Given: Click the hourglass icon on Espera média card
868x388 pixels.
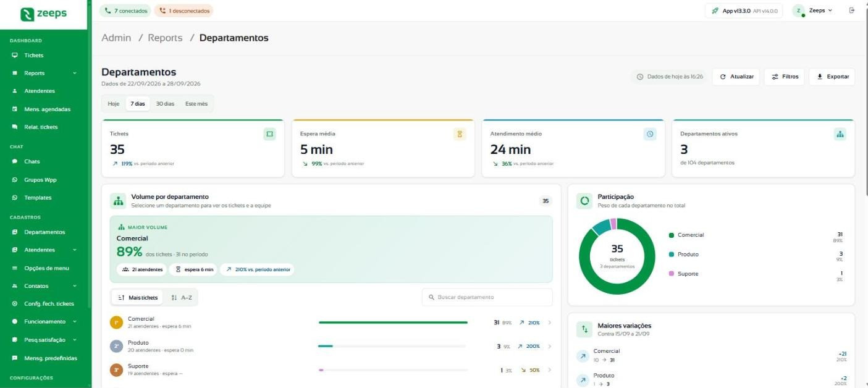Looking at the screenshot, I should click(x=459, y=134).
